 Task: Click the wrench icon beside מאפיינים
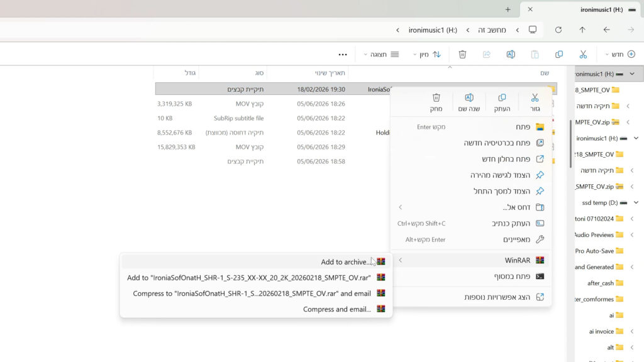point(540,239)
